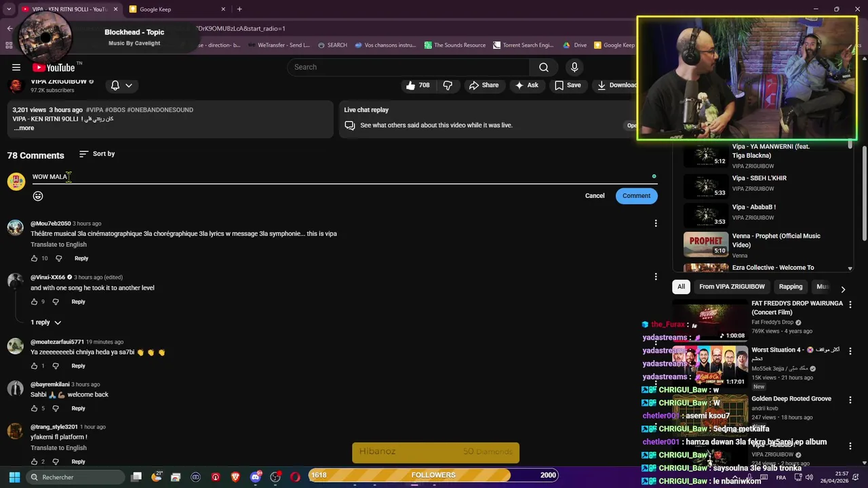The height and width of the screenshot is (488, 868).
Task: Like @Vinxi-XX66's comment
Action: pos(34,302)
